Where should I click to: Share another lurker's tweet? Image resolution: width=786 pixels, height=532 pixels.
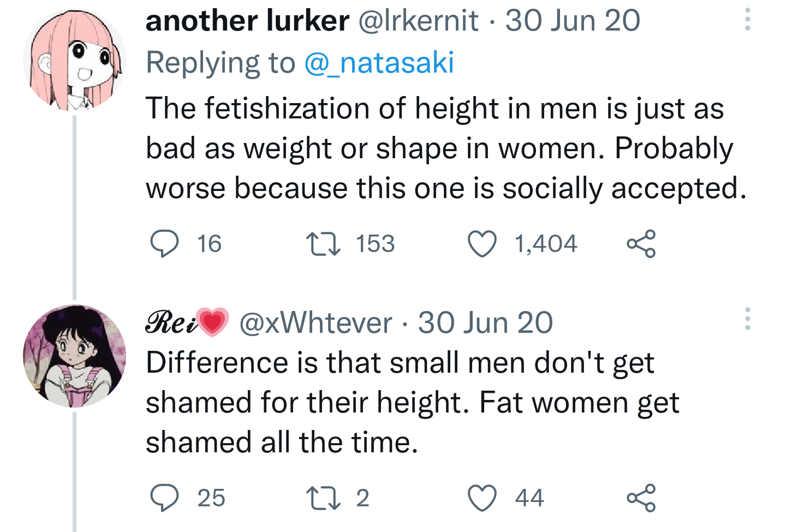(x=641, y=244)
